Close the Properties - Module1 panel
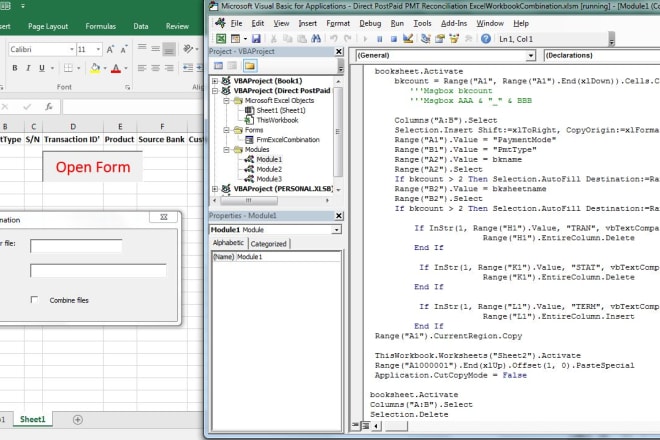The width and height of the screenshot is (660, 440). point(339,216)
